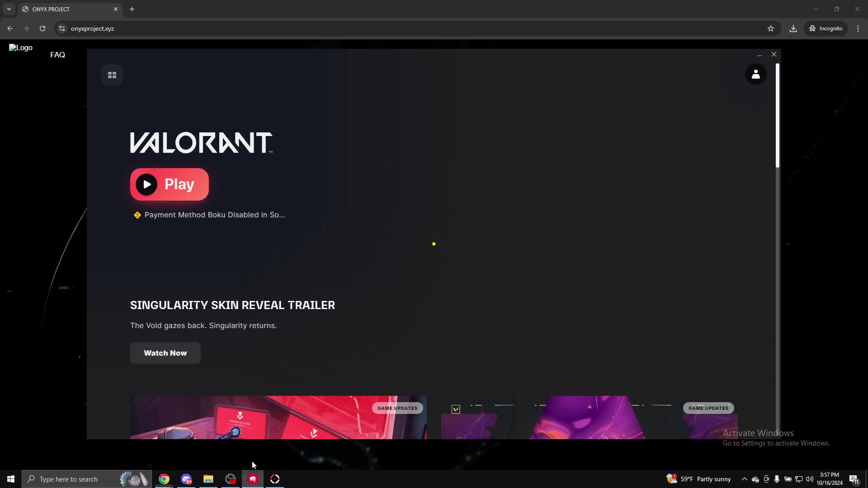868x488 pixels.
Task: Open the FAQ menu item
Action: point(57,55)
